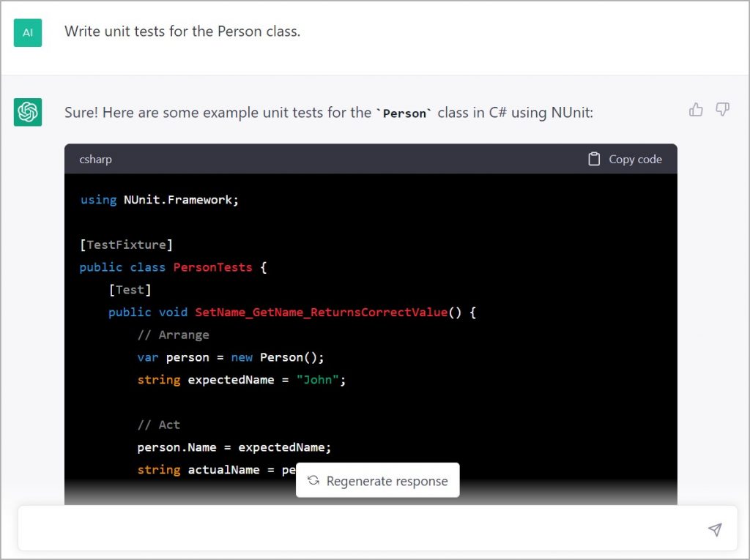
Task: Focus the empty message input box
Action: coord(359,529)
